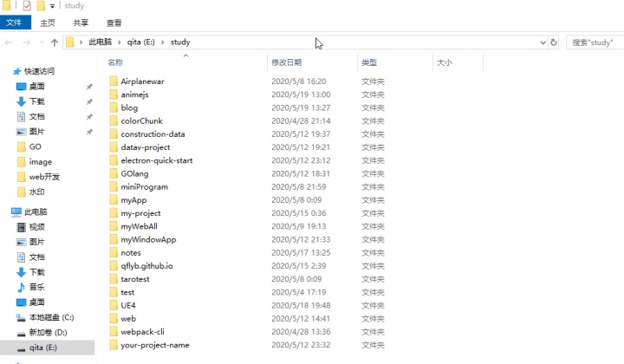This screenshot has height=364, width=624.
Task: Click the electron-quick-start folder icon
Action: point(114,160)
